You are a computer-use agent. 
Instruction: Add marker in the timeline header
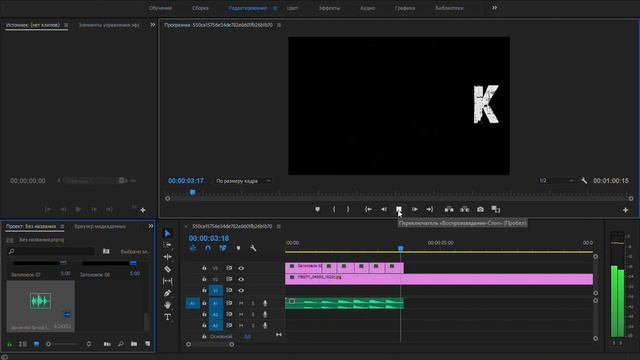pyautogui.click(x=238, y=248)
